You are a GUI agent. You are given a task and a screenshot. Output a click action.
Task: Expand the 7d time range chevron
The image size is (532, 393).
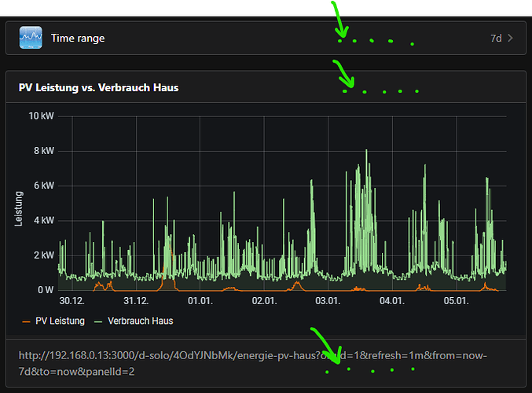click(x=510, y=38)
